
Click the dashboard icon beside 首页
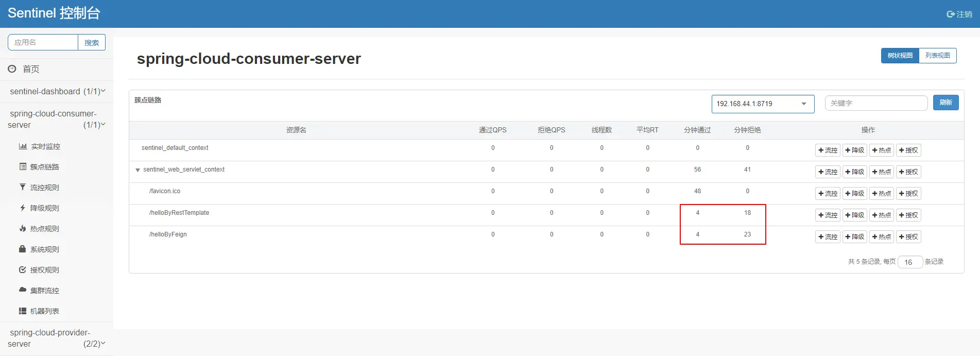[12, 69]
